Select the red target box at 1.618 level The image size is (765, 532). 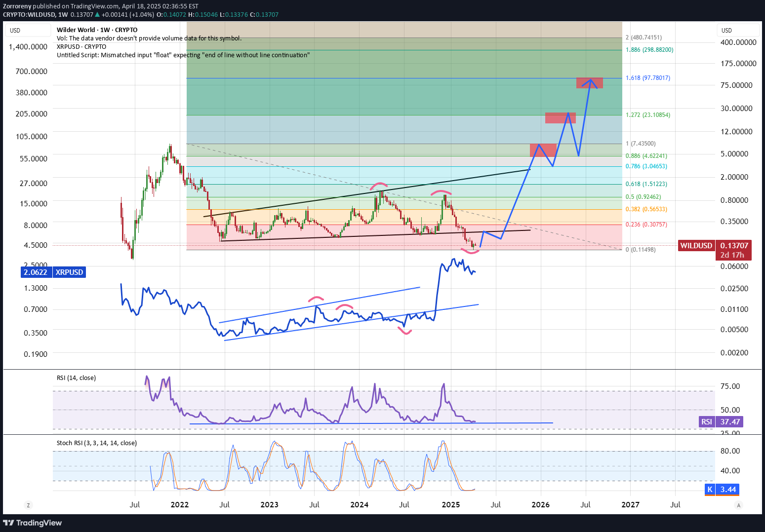pyautogui.click(x=590, y=83)
